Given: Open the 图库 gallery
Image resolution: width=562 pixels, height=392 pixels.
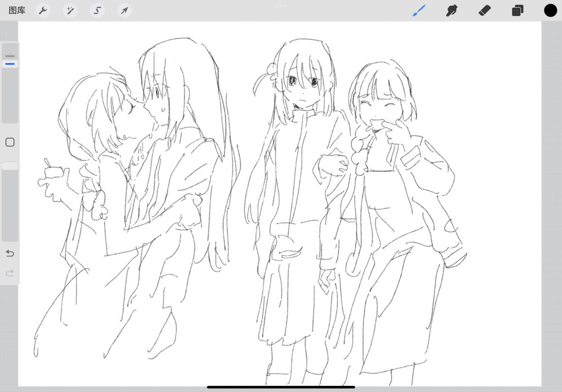Looking at the screenshot, I should pos(17,10).
